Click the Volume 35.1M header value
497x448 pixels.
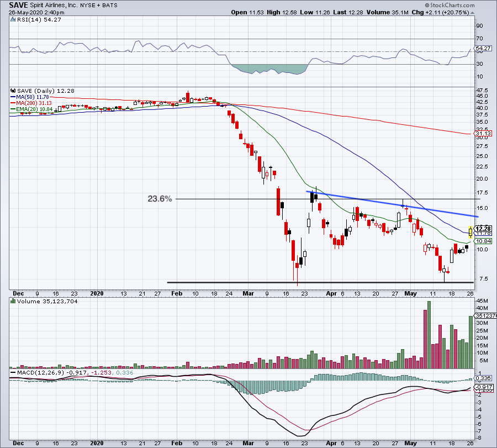tap(387, 12)
